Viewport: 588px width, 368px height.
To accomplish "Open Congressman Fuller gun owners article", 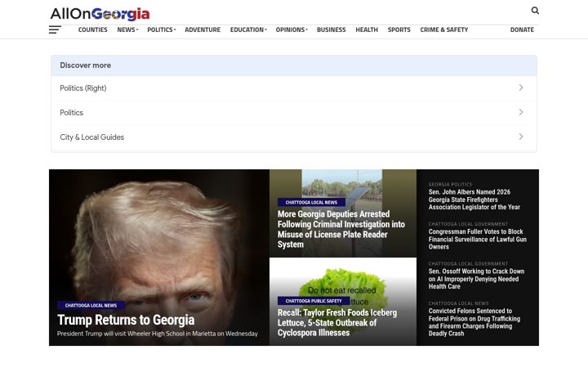I will (x=478, y=239).
